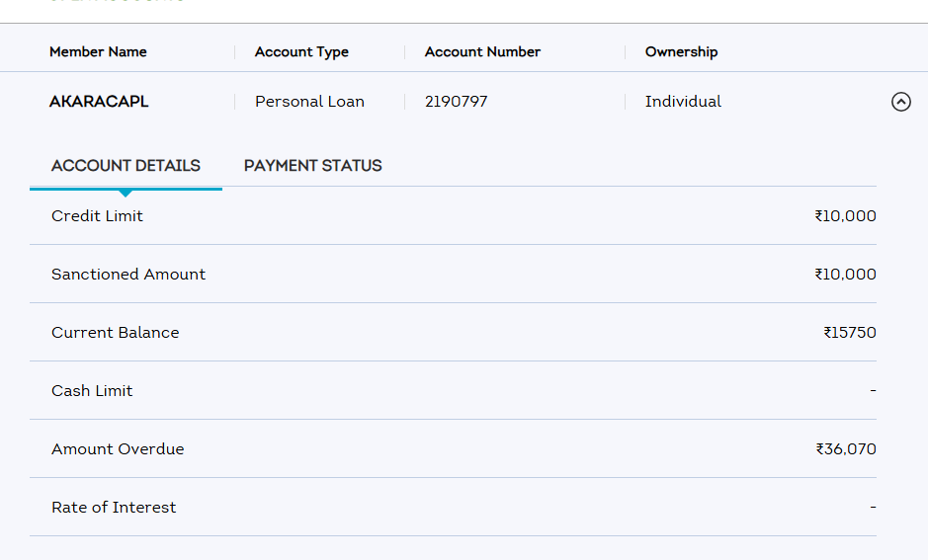Click the Rate of Interest dash value
The image size is (928, 560).
873,507
